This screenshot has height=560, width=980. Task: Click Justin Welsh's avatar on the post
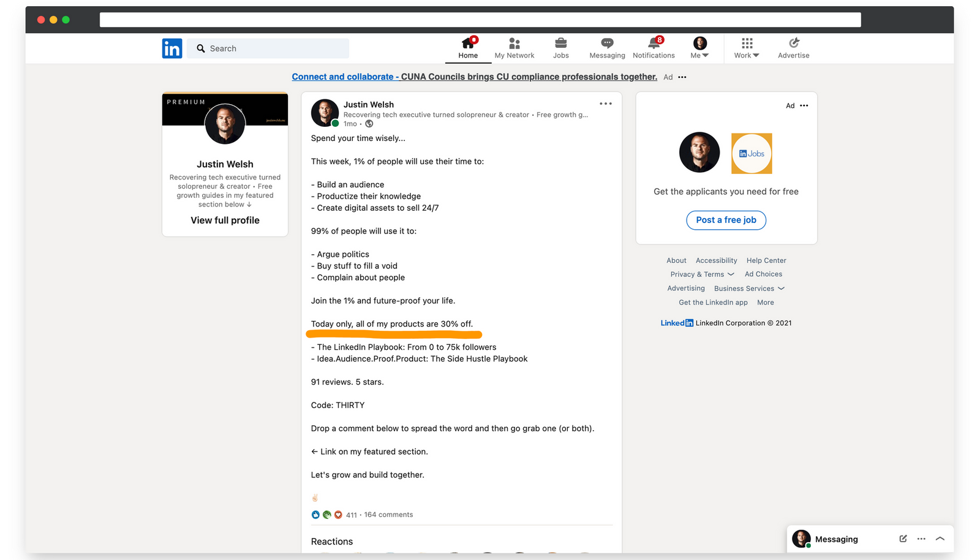click(325, 113)
